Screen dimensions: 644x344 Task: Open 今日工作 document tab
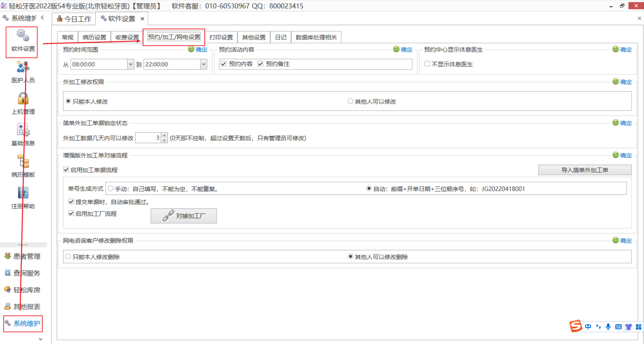click(74, 19)
